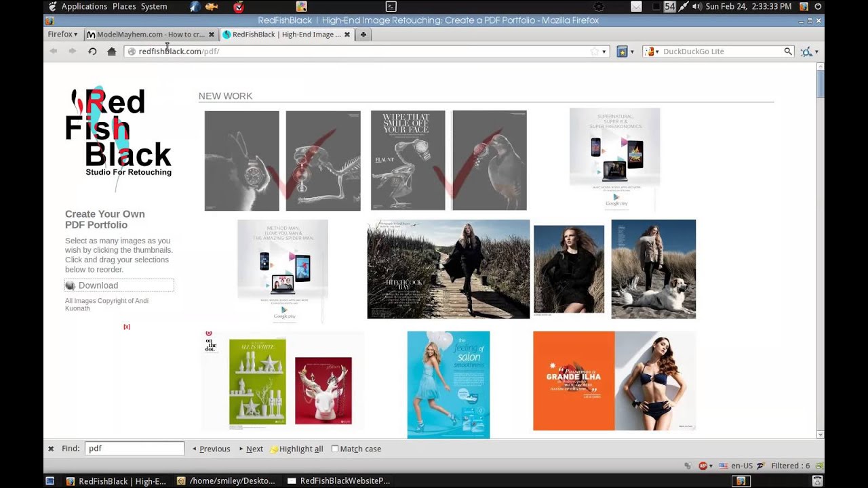
Task: Click Previous in the find bar
Action: 211,449
